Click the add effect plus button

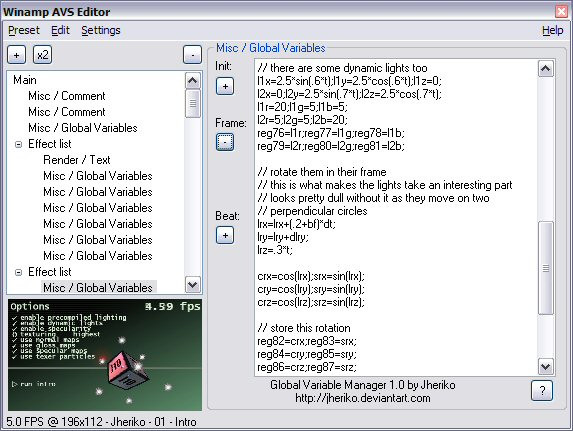(x=16, y=55)
